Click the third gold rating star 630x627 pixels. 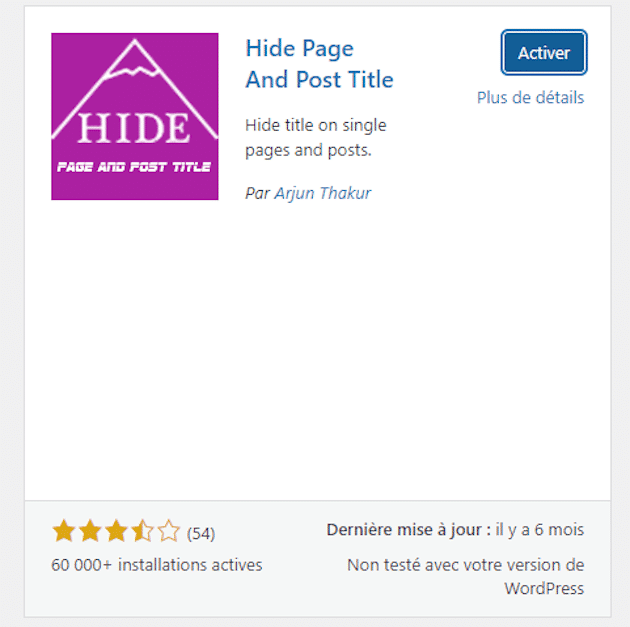coord(116,531)
